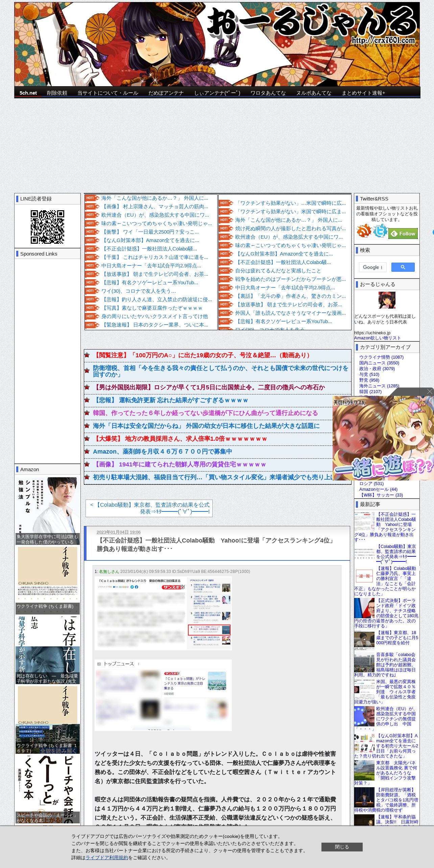
Task: Open the 【悲報】運転免許更新 headline
Action: (171, 400)
